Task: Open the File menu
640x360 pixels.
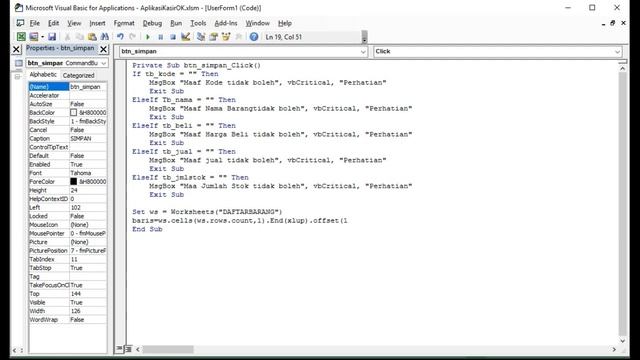Action: (x=35, y=23)
